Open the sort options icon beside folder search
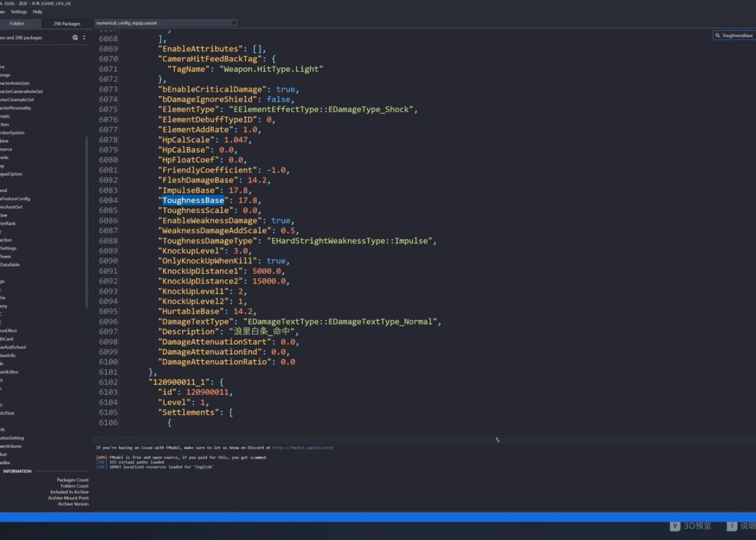756x540 pixels. click(84, 38)
